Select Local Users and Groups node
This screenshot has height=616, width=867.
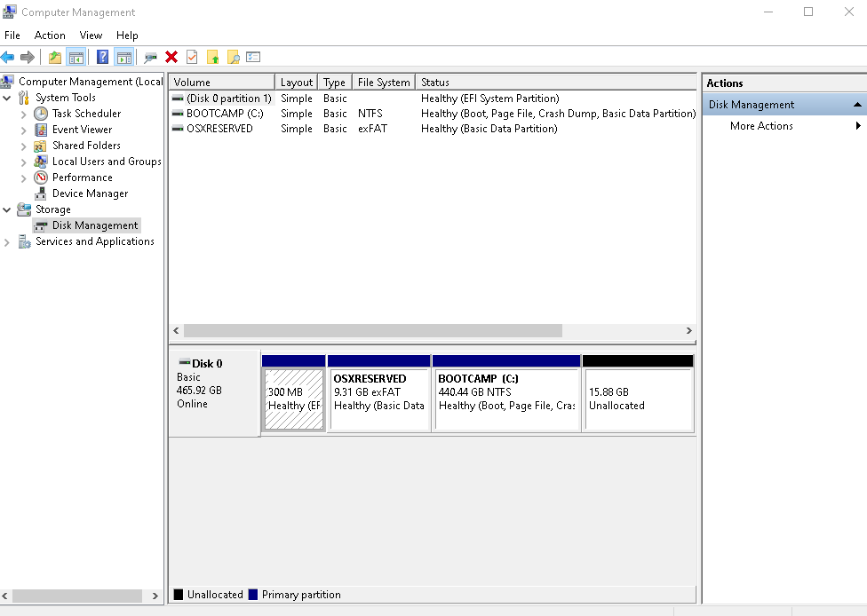tap(107, 162)
